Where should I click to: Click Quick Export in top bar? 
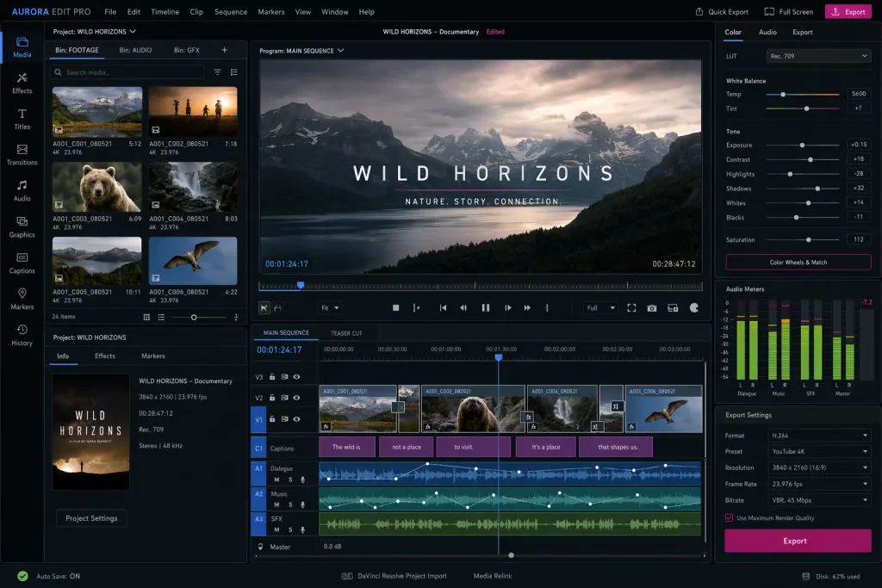tap(723, 12)
